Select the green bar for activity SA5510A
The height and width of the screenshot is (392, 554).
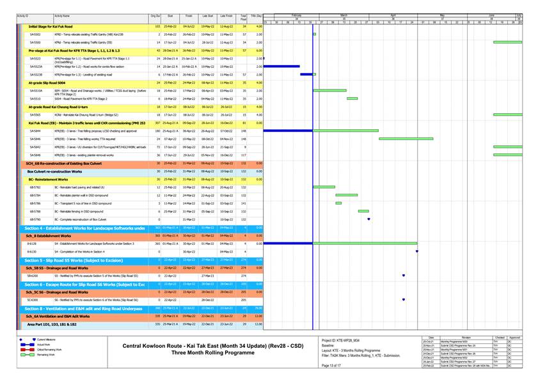[329, 91]
